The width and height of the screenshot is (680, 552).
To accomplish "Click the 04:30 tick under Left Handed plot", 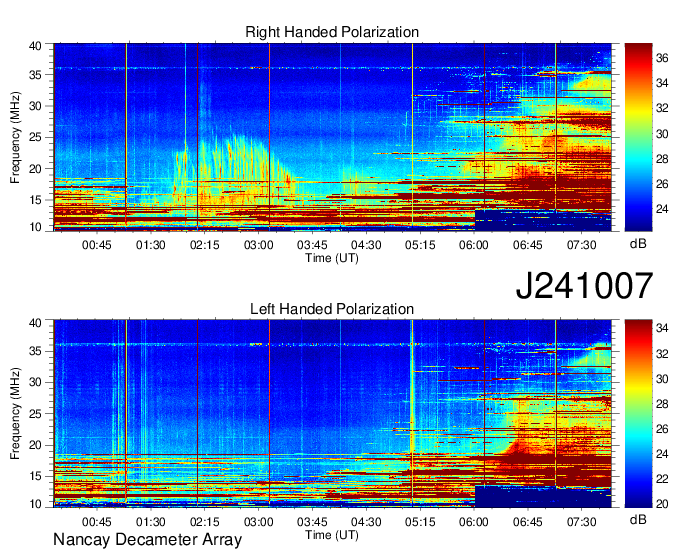I will point(366,522).
